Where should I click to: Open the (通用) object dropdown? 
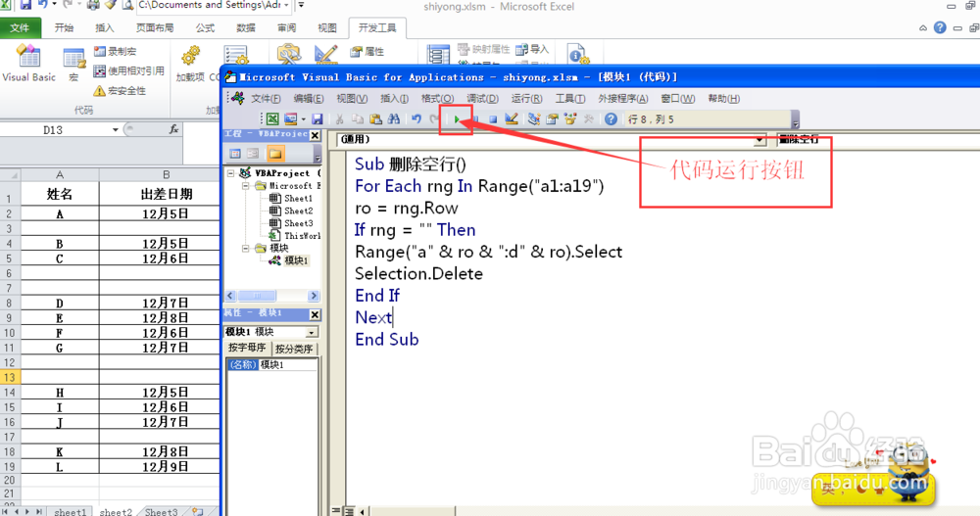pyautogui.click(x=759, y=139)
